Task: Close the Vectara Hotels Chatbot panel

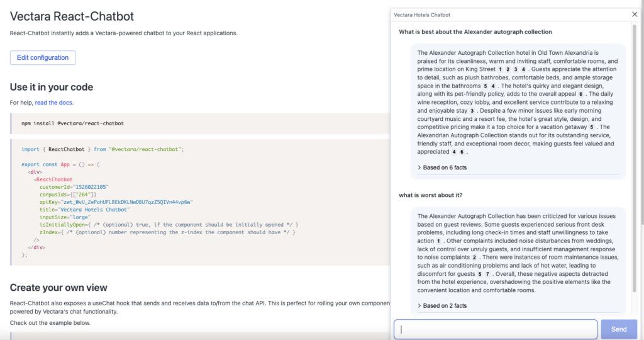Action: [x=635, y=14]
